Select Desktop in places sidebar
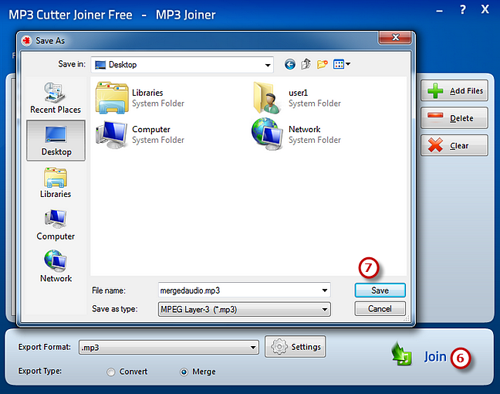 pyautogui.click(x=56, y=140)
